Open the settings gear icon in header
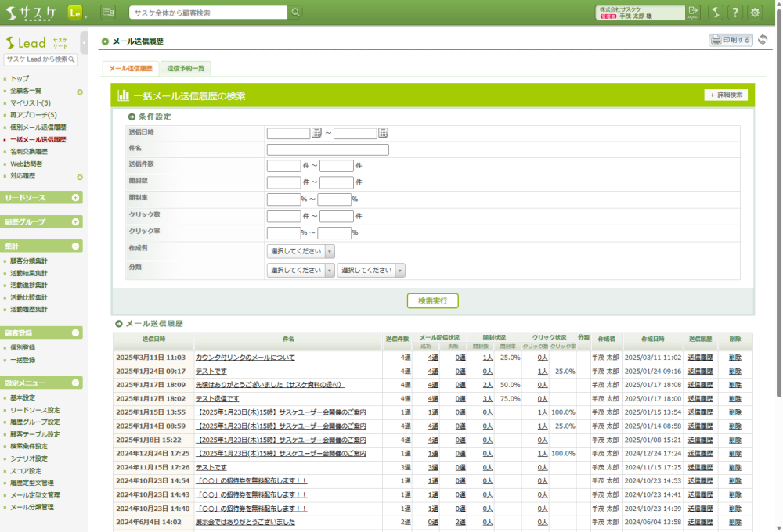The width and height of the screenshot is (783, 532). [755, 12]
